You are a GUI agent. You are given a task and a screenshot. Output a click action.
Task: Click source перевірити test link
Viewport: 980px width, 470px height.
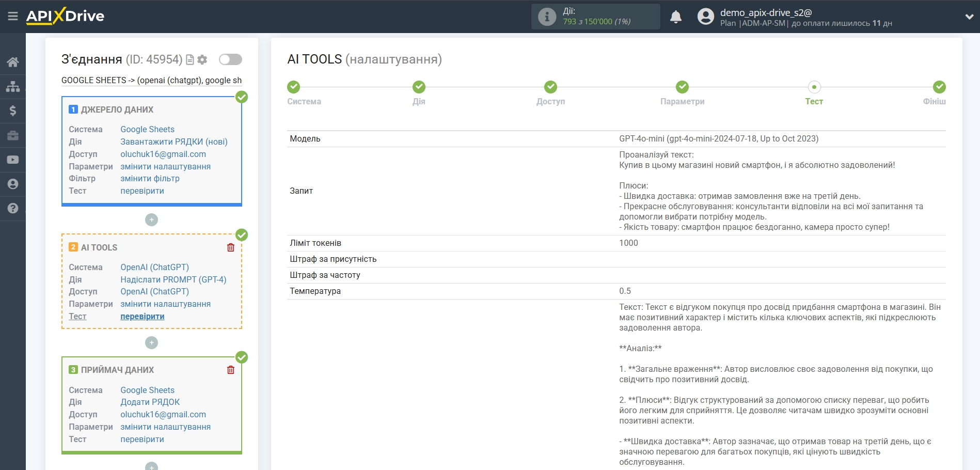(142, 191)
